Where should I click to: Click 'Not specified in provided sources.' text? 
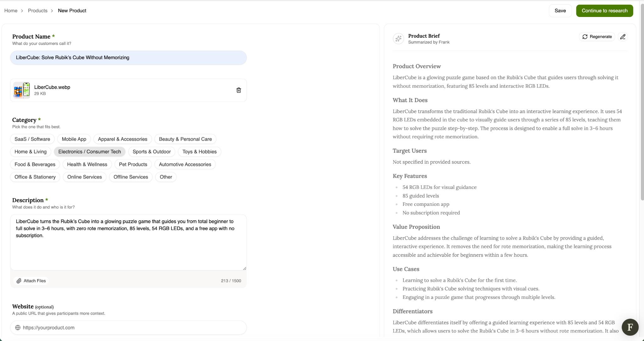[431, 162]
